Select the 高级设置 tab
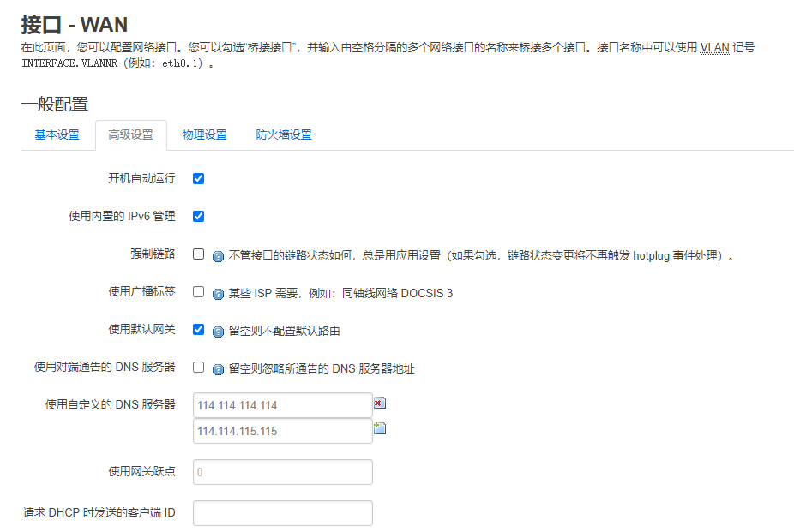The image size is (794, 532). [130, 135]
